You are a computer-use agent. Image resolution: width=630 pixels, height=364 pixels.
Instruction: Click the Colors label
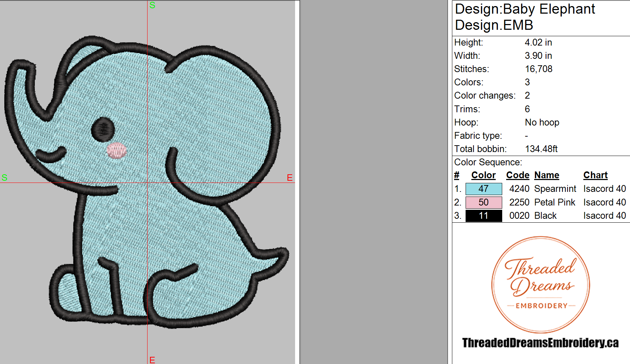click(468, 82)
